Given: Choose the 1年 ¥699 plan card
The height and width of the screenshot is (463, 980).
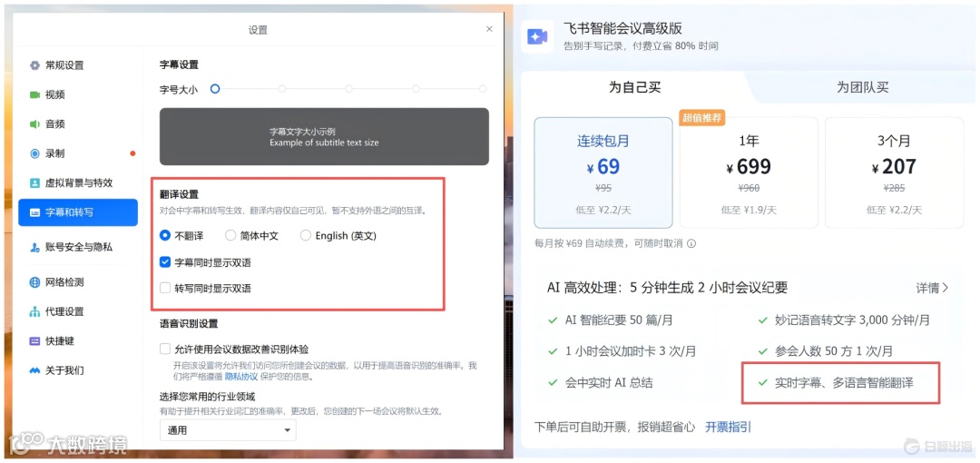Looking at the screenshot, I should [749, 172].
